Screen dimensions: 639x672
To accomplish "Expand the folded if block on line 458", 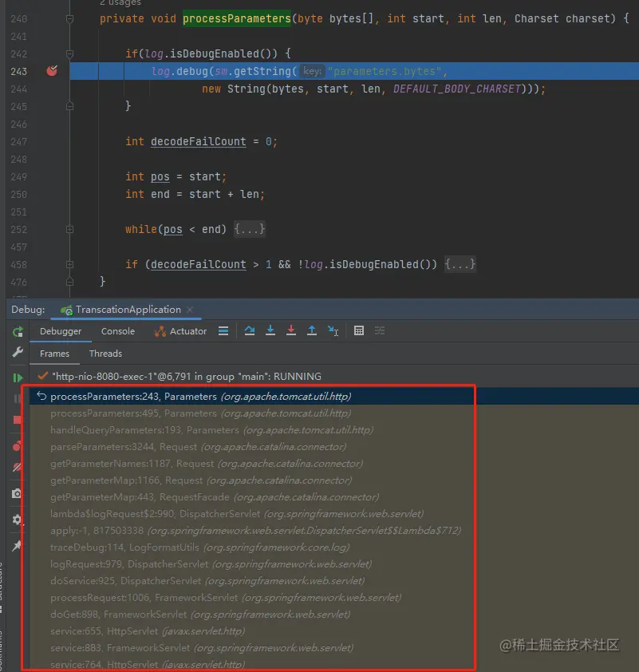I will click(x=70, y=265).
